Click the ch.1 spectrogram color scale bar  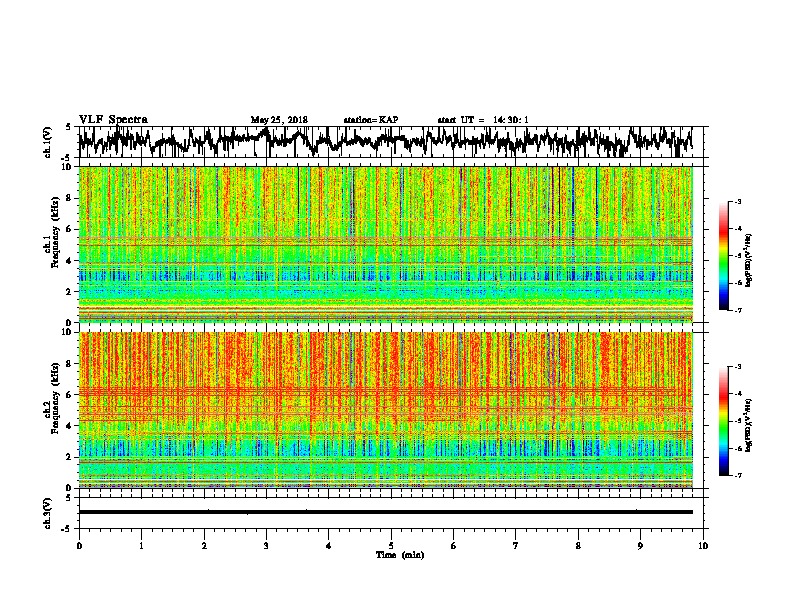pos(723,256)
